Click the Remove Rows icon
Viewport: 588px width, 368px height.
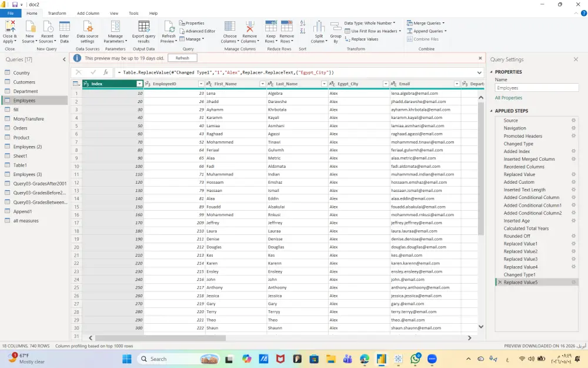coord(287,27)
